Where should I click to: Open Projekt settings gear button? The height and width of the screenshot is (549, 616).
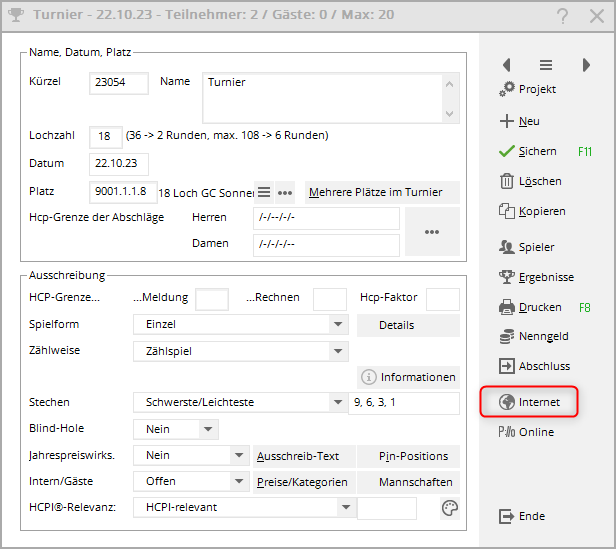(x=530, y=90)
